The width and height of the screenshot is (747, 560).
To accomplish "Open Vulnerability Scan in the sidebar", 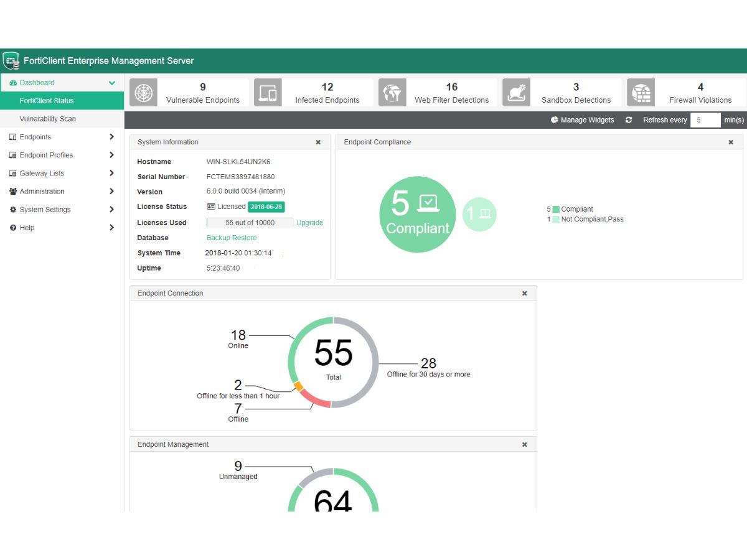I will [x=62, y=119].
